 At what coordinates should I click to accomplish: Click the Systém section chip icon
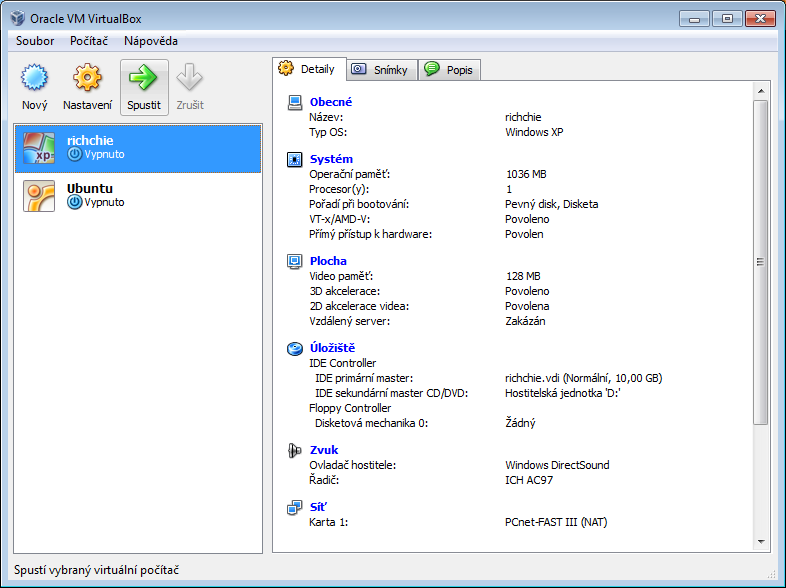[x=295, y=159]
